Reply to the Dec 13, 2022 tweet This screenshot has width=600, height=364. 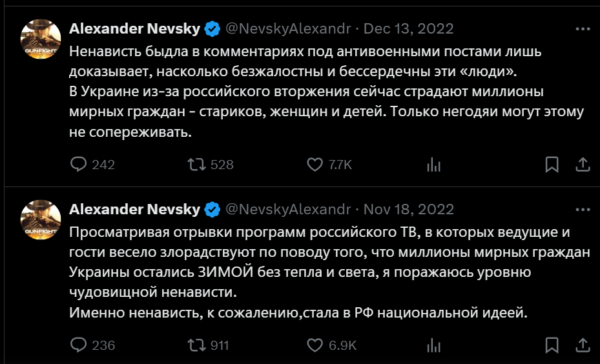pyautogui.click(x=78, y=165)
